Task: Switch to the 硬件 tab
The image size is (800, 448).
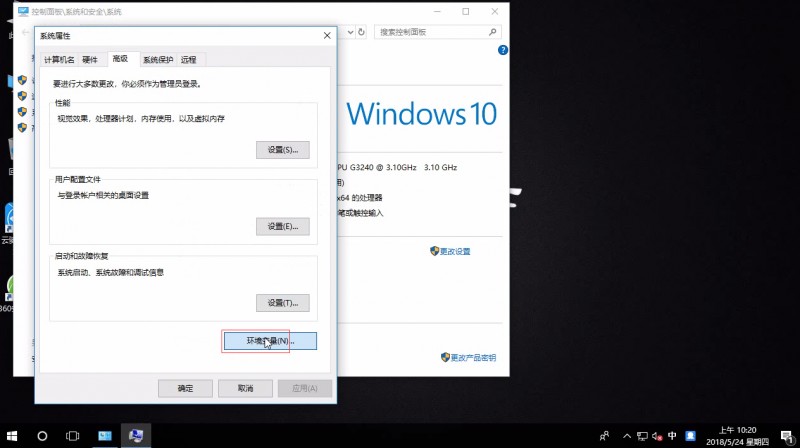Action: [90, 60]
